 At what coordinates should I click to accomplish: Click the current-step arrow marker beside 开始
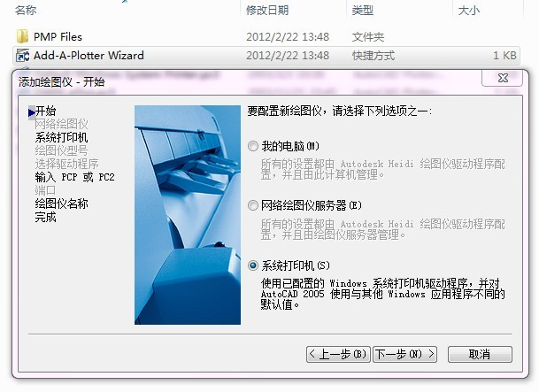coord(32,112)
